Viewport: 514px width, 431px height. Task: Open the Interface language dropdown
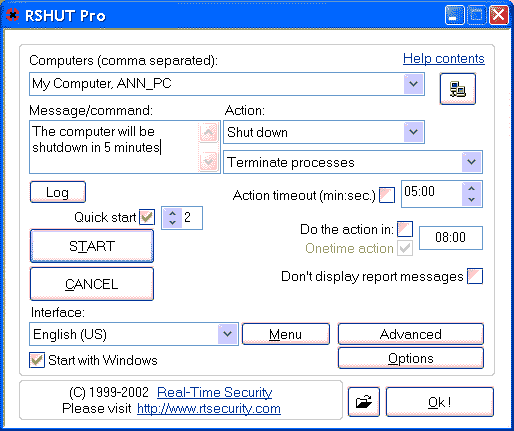[228, 334]
